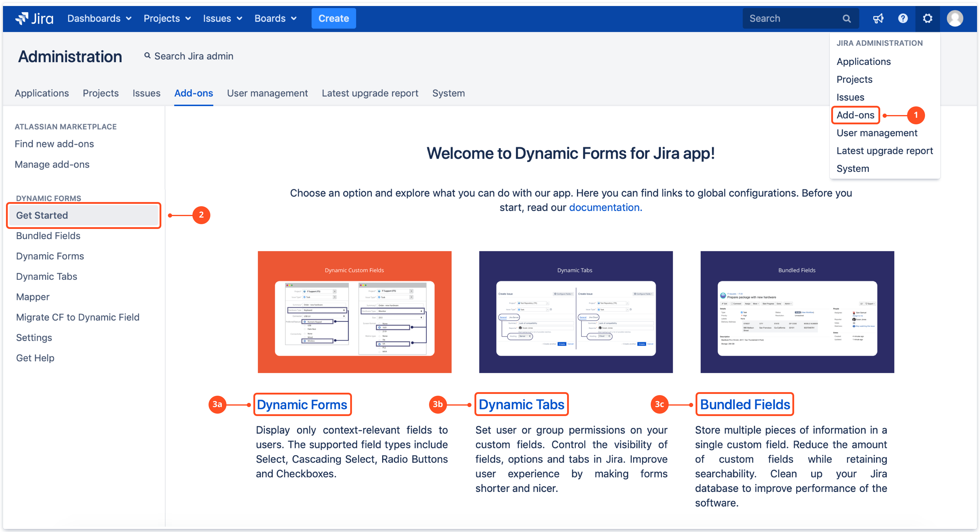Open Mapper in Dynamic Forms sidebar
The width and height of the screenshot is (980, 532).
33,297
